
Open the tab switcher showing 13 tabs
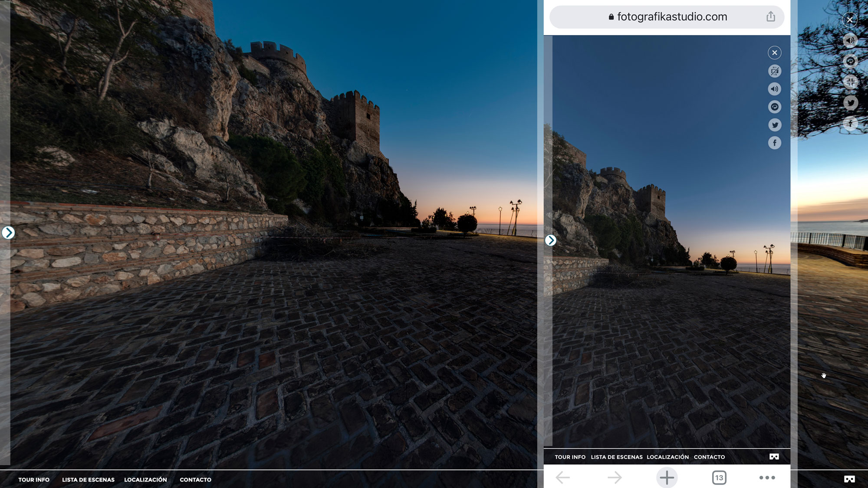point(719,478)
